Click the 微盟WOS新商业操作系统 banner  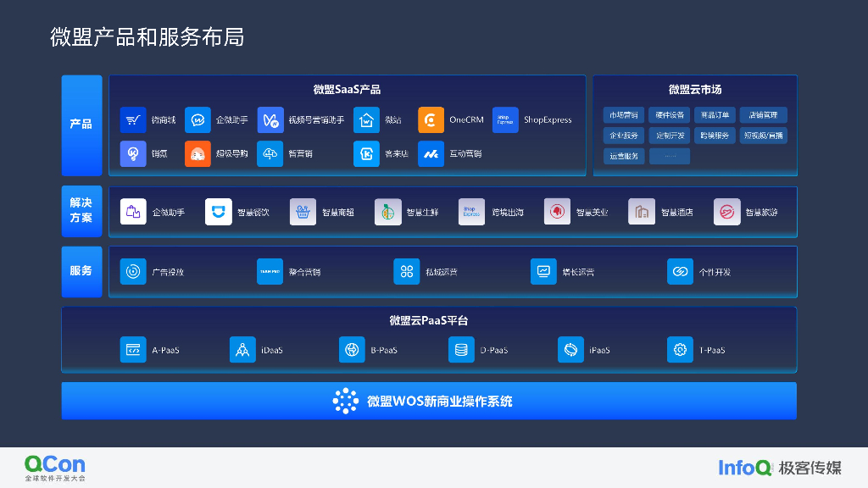click(429, 401)
